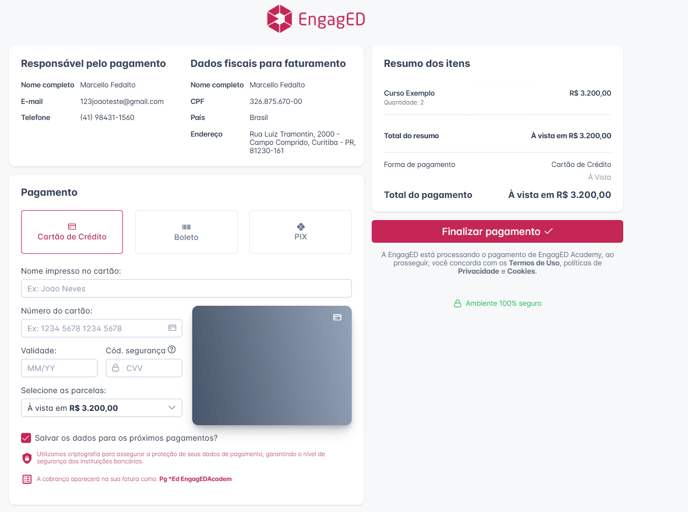Choose the PIX payment tab
Viewport: 688px width, 512px height.
[x=300, y=232]
